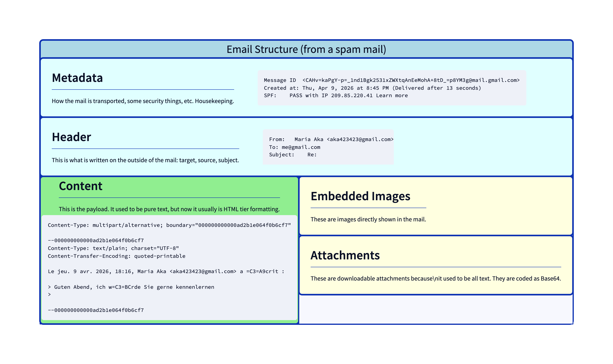
Task: Select the Embedded Images heading
Action: pos(360,196)
